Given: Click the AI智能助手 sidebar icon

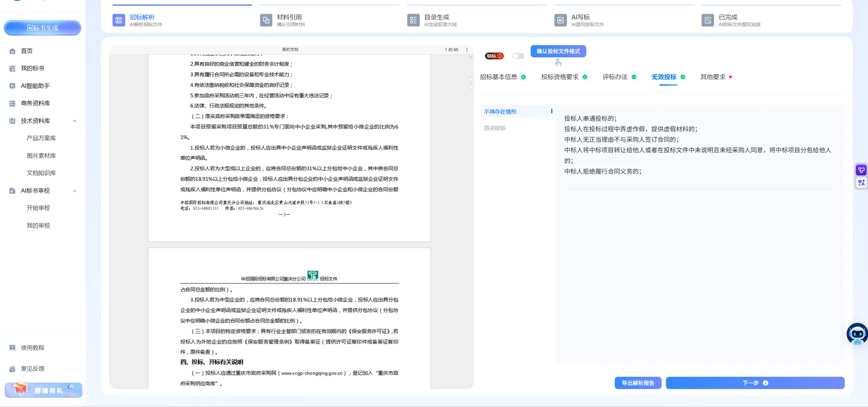Looking at the screenshot, I should tap(12, 86).
